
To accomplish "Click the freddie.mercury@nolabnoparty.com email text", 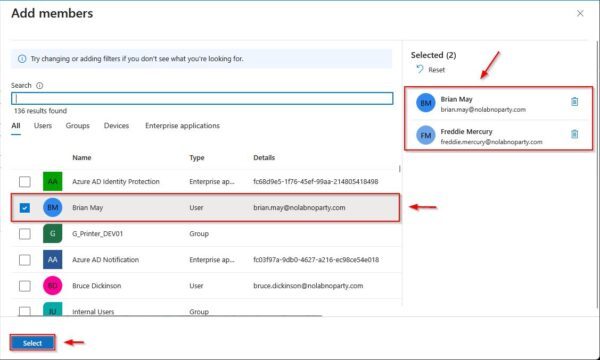I will click(x=491, y=142).
